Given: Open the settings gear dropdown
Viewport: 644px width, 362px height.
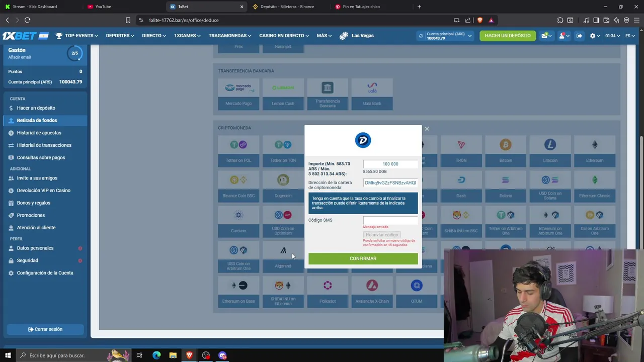Looking at the screenshot, I should [595, 36].
